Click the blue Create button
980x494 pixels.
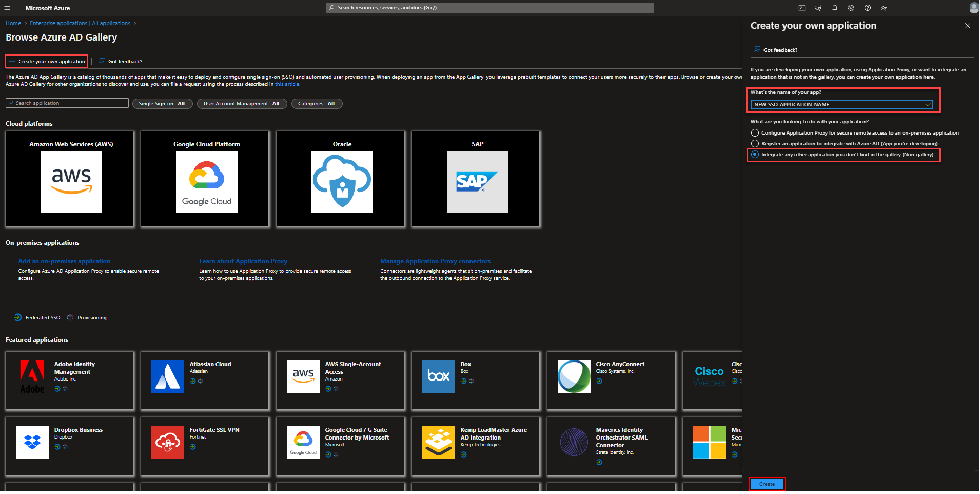[x=767, y=484]
